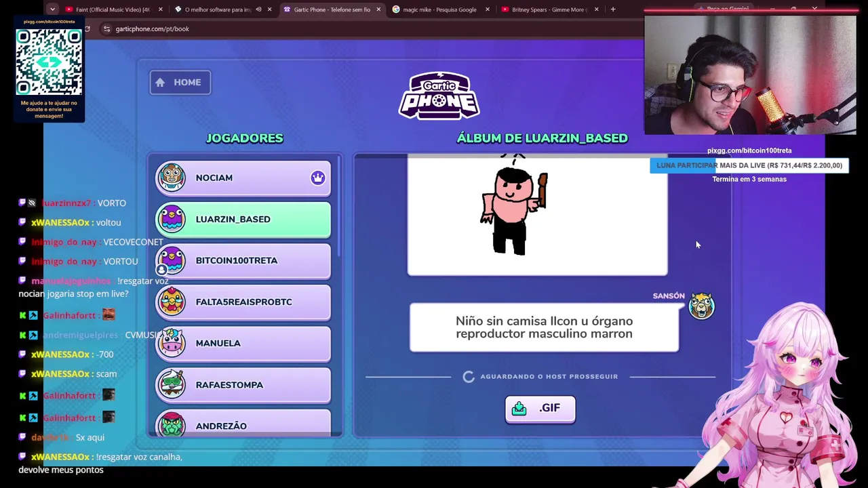Click NOCIAM's monkey astronaut avatar
The width and height of the screenshot is (868, 488).
pos(171,178)
